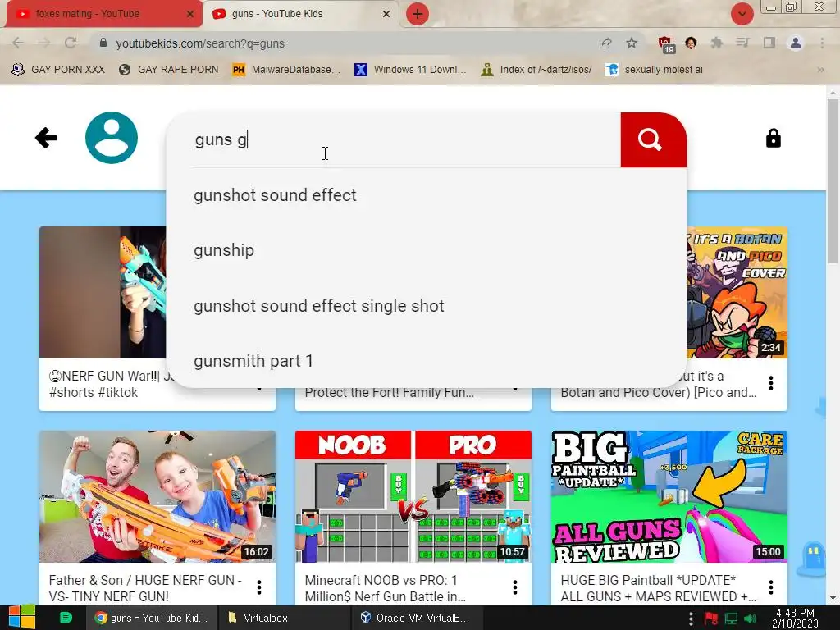Open the Extensions puzzle piece menu
The image size is (840, 630).
[x=716, y=43]
